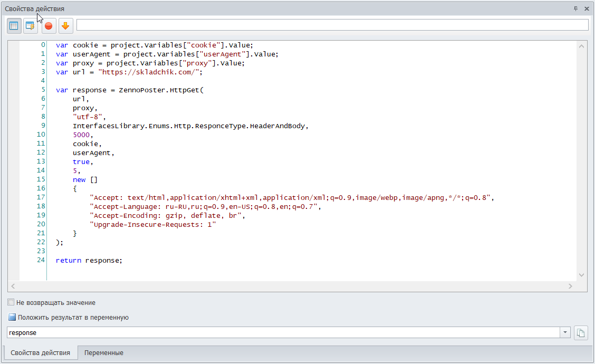
Task: Click the var userAgent declaration line
Action: [167, 54]
